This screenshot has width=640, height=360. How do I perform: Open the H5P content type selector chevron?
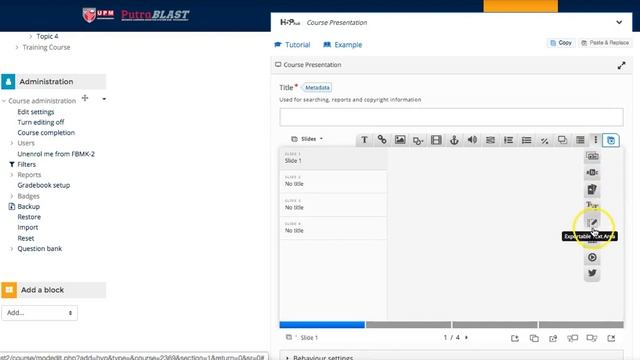tap(619, 22)
